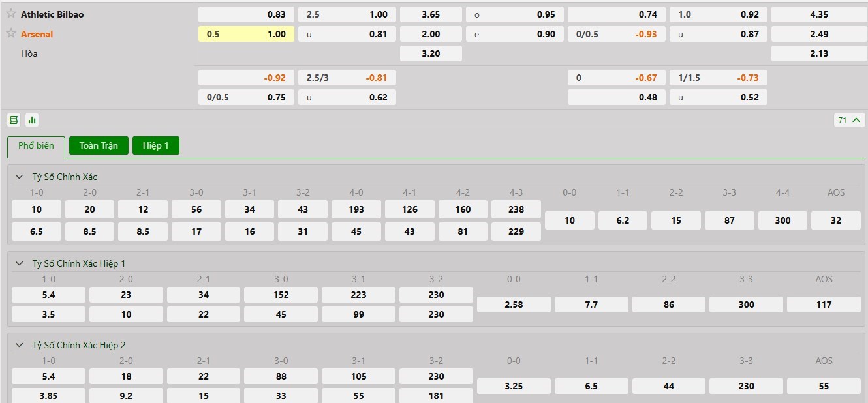
Task: Choose Hiệp 2 correct score 3-0 at 88
Action: point(281,376)
